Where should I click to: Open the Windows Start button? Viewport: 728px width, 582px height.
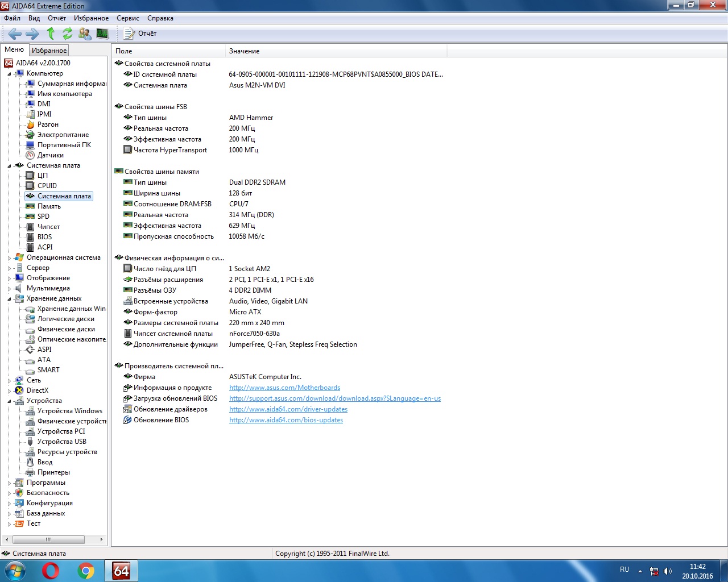point(15,571)
